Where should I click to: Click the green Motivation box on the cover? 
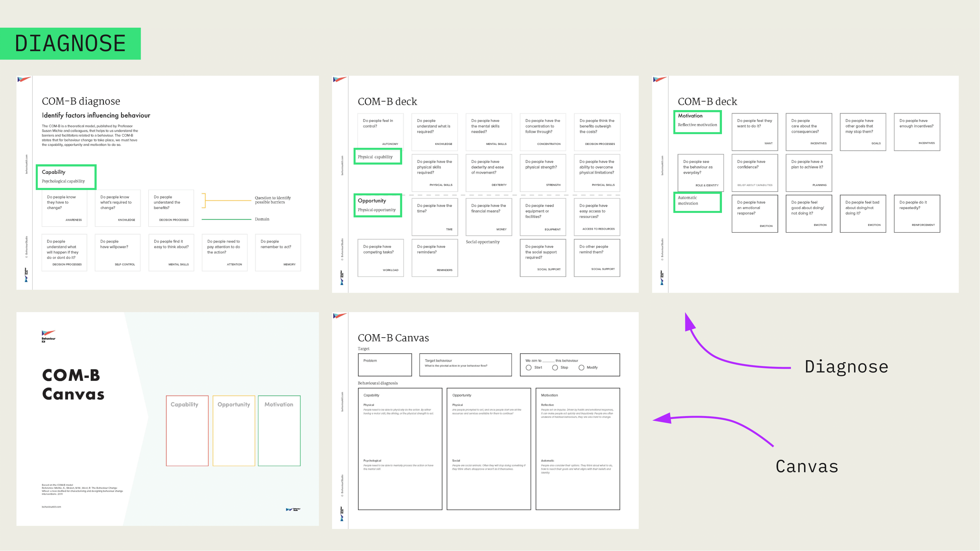coord(279,430)
